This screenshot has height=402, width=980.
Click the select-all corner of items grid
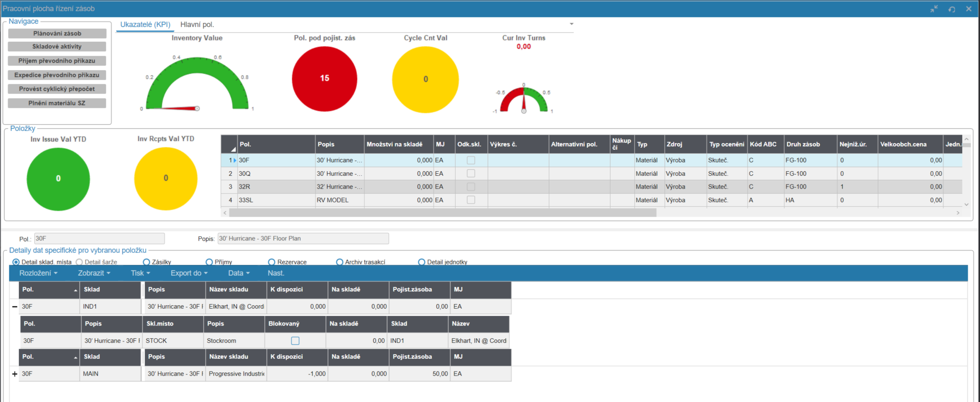coord(229,145)
